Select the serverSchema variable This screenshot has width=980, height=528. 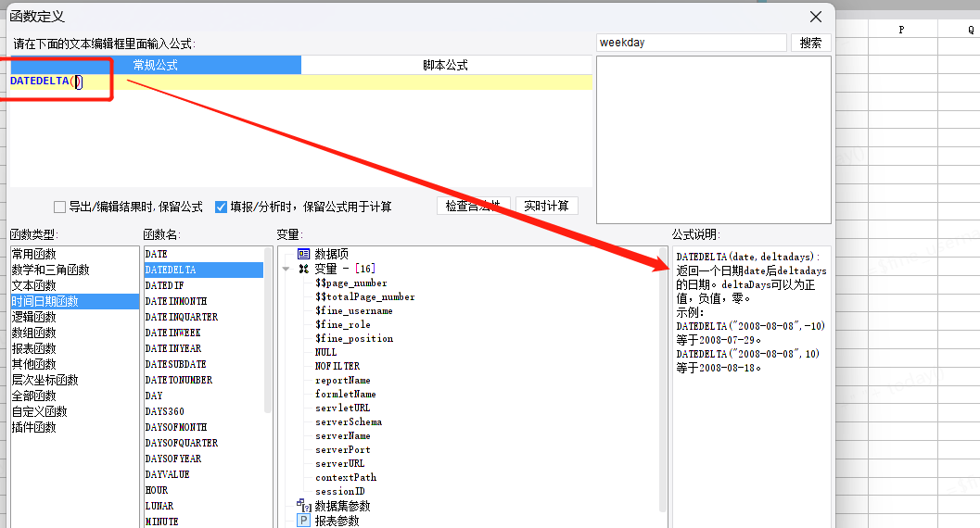(x=348, y=421)
